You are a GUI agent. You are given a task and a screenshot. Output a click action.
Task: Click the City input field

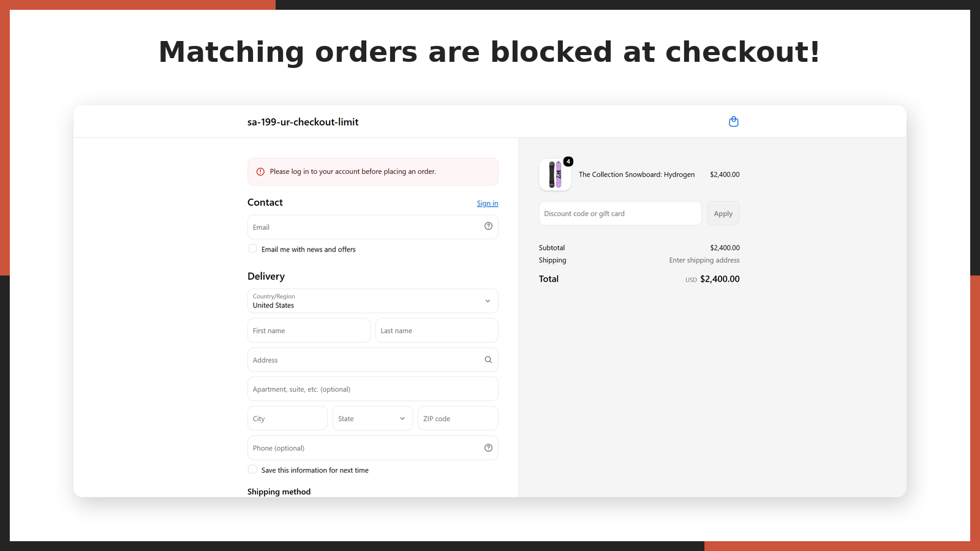click(x=287, y=418)
